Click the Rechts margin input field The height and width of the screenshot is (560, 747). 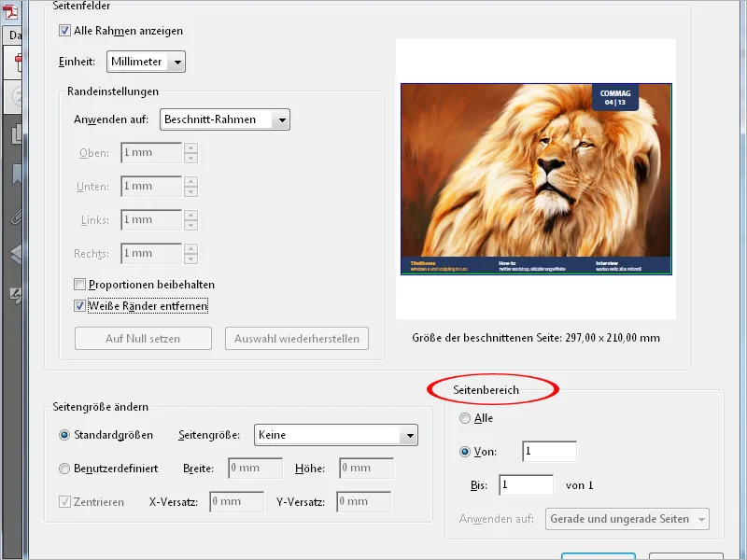tap(151, 253)
